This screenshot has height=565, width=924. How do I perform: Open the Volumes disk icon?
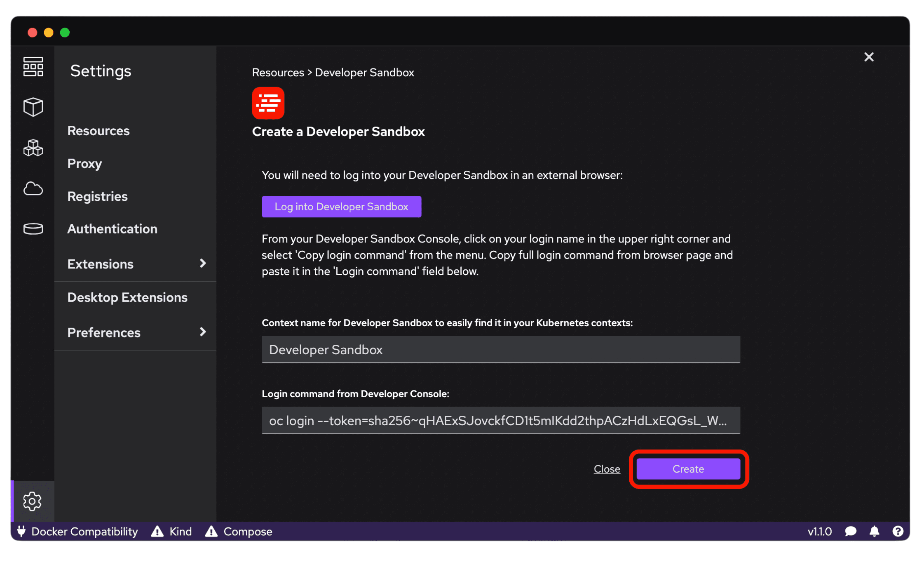[x=33, y=228]
